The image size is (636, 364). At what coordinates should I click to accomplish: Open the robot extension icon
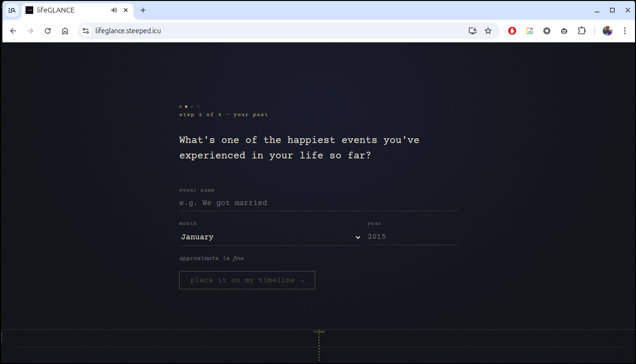[564, 31]
